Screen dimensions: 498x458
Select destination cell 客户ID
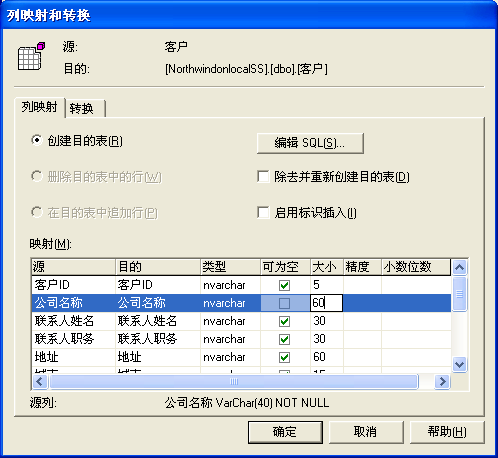click(158, 285)
